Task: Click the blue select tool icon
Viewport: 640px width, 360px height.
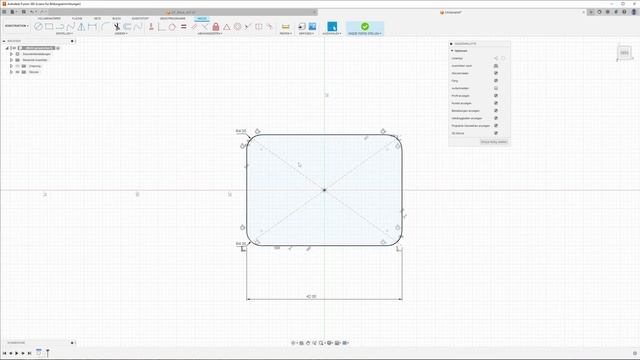Action: point(332,27)
